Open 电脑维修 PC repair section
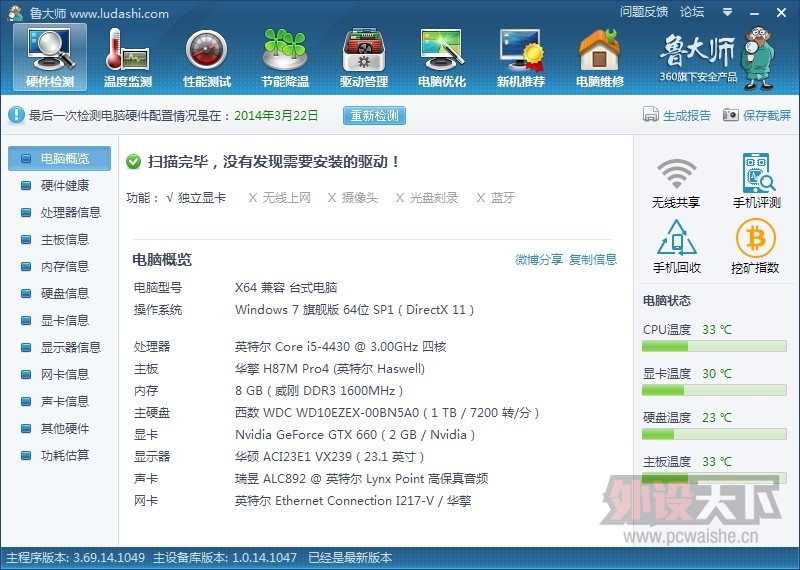This screenshot has height=570, width=800. [599, 57]
